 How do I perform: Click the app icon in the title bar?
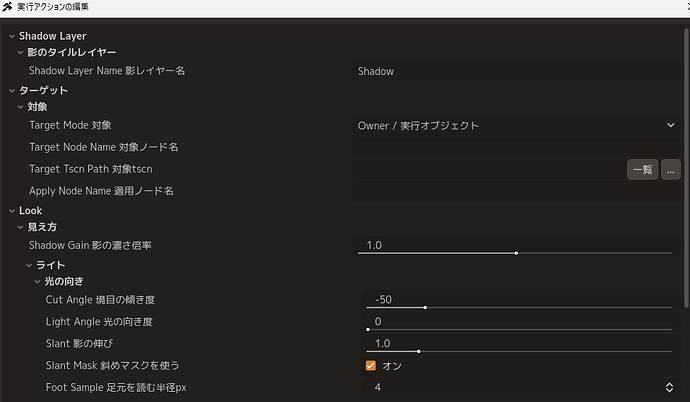7,7
